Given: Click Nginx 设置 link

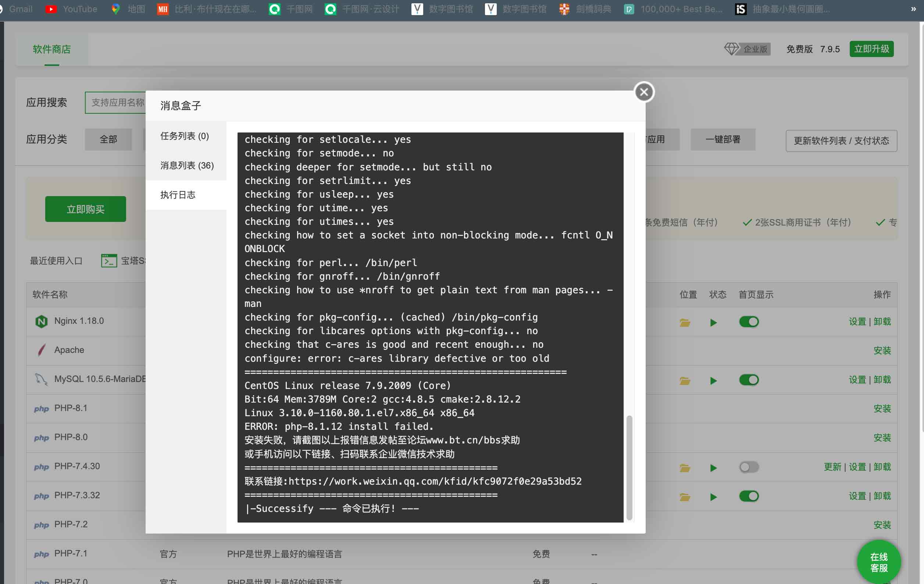Looking at the screenshot, I should point(857,321).
